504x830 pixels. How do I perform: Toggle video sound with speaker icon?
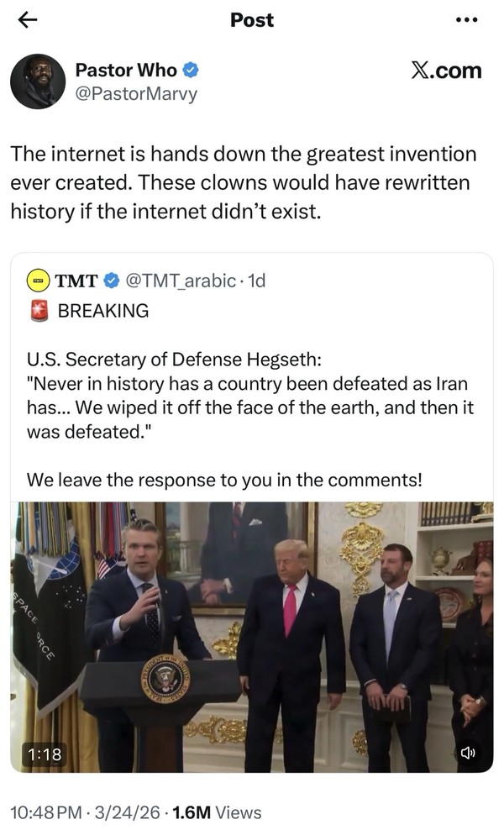[x=469, y=753]
